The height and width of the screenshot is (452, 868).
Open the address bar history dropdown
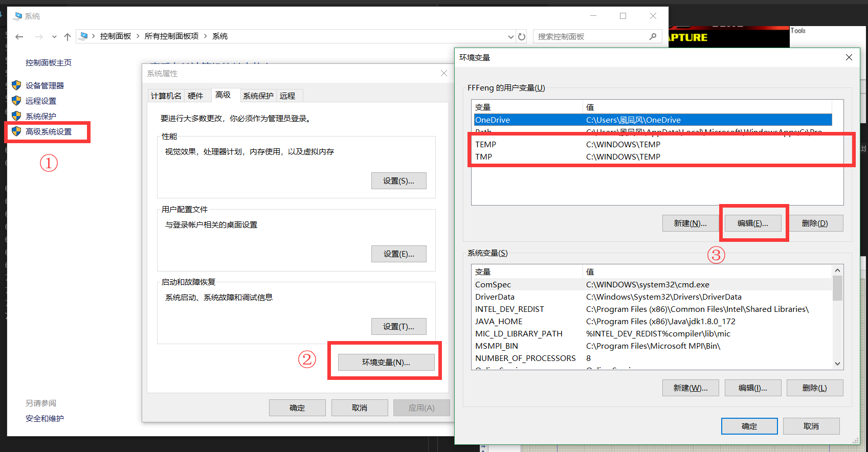pos(510,37)
